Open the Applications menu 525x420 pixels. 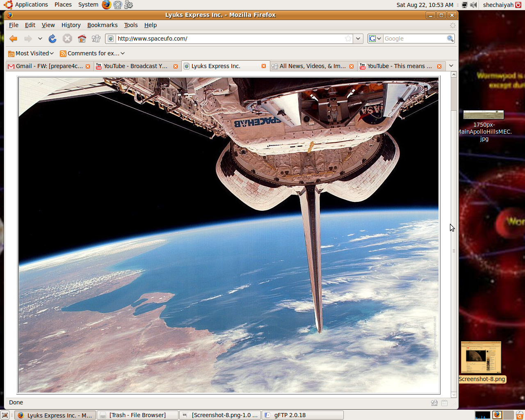(26, 5)
